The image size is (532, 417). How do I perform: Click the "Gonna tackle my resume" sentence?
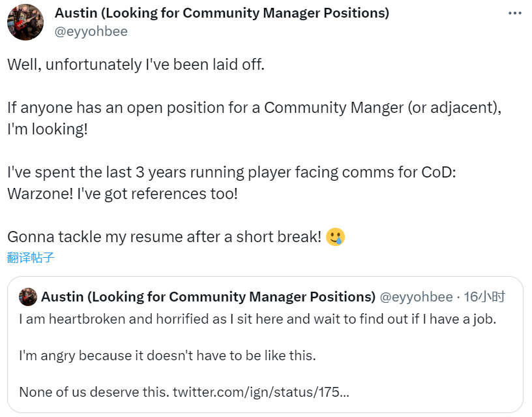(163, 237)
